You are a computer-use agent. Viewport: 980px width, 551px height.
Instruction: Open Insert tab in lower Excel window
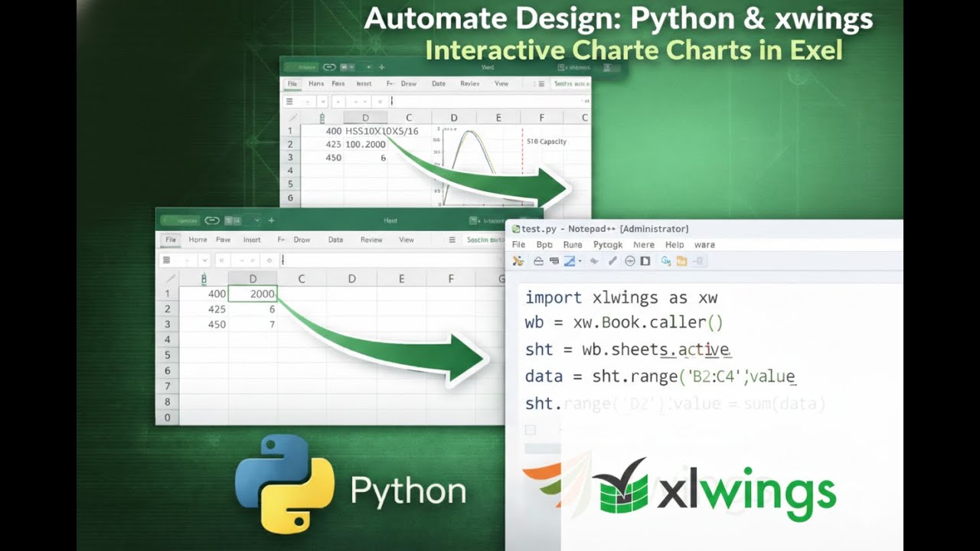coord(252,240)
